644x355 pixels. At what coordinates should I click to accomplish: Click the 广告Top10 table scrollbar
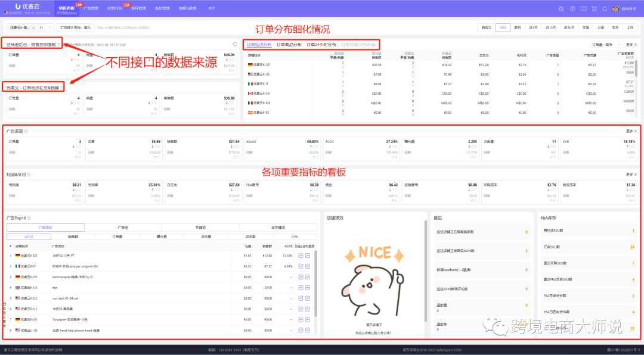point(315,283)
